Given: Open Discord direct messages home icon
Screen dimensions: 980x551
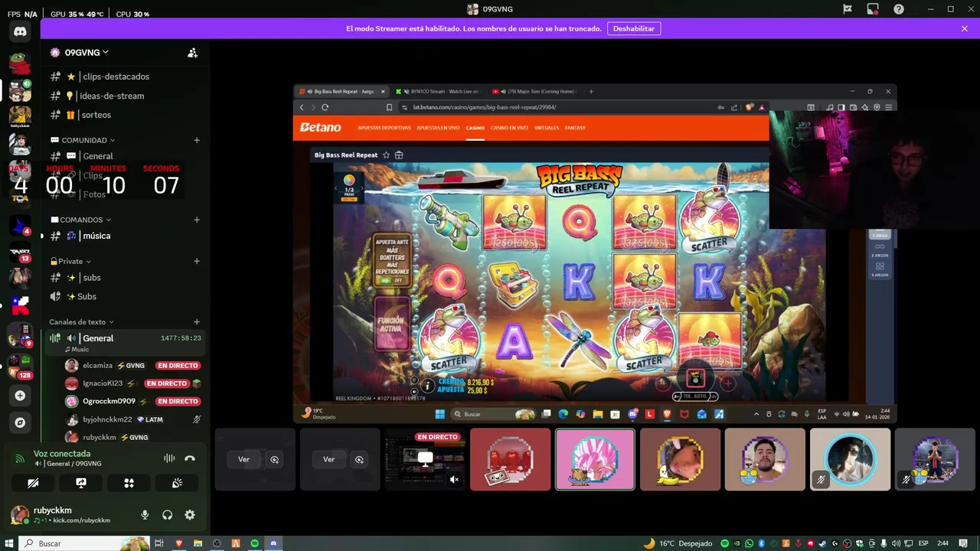Looking at the screenshot, I should coord(20,31).
